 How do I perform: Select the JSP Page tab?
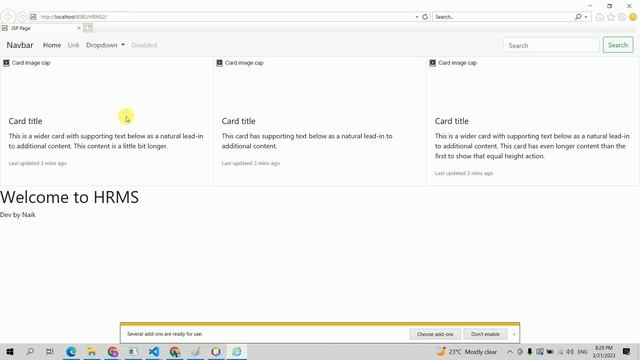(x=41, y=28)
